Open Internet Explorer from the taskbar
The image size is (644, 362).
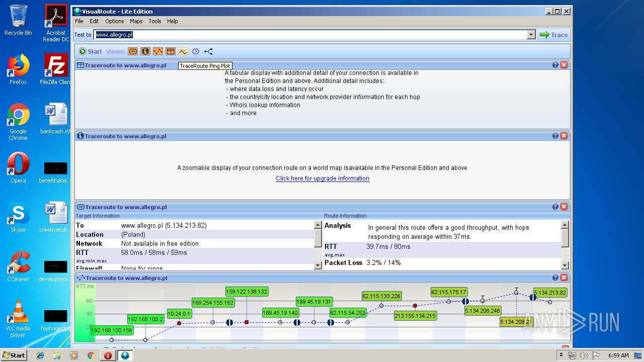pos(40,355)
